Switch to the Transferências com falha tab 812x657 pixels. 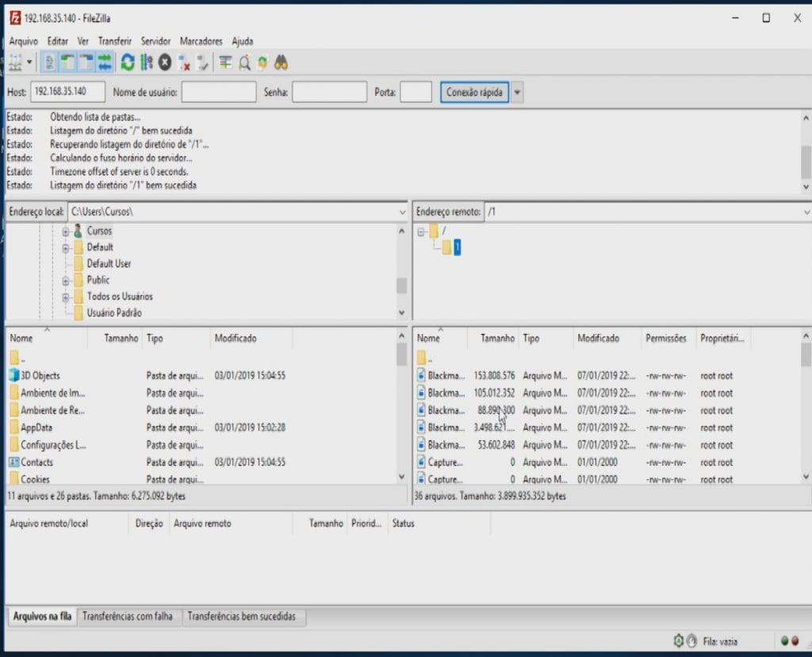tap(128, 616)
